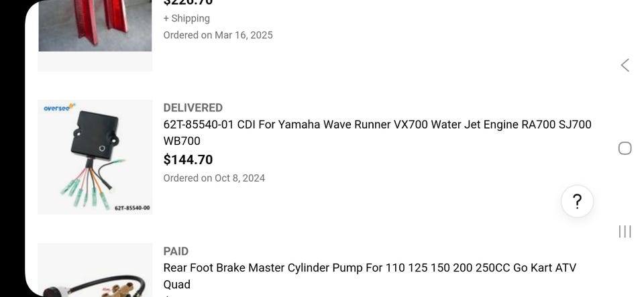Tap the red item thumbnail of the top order
The height and width of the screenshot is (297, 644).
(95, 25)
